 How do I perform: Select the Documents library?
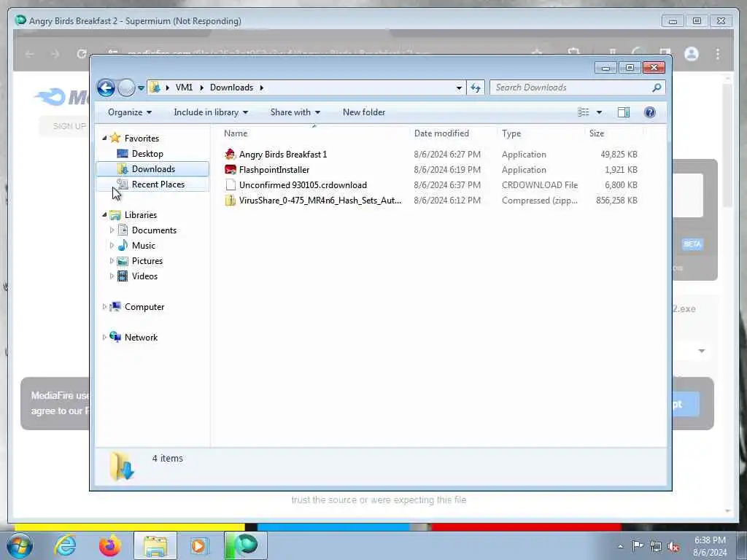point(154,230)
